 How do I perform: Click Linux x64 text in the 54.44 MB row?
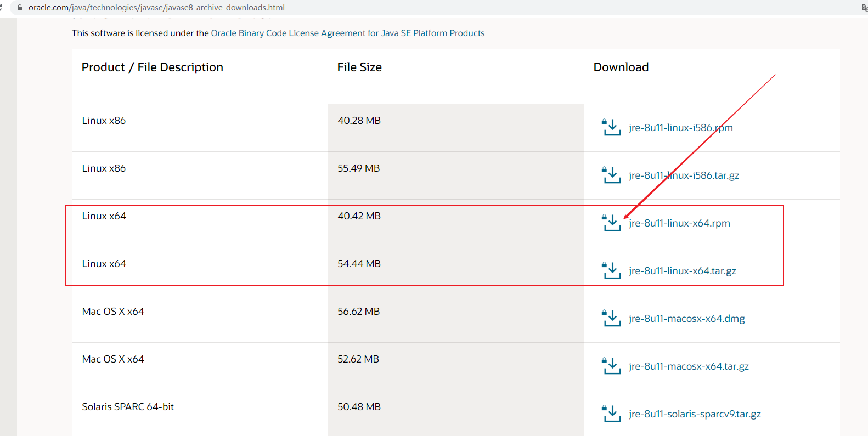104,264
